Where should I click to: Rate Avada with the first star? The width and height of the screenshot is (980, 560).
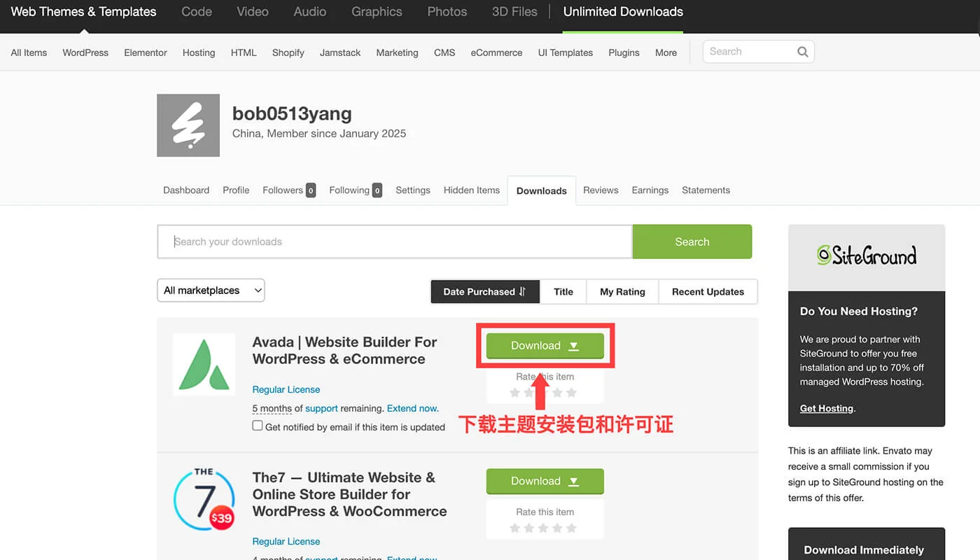(x=515, y=393)
